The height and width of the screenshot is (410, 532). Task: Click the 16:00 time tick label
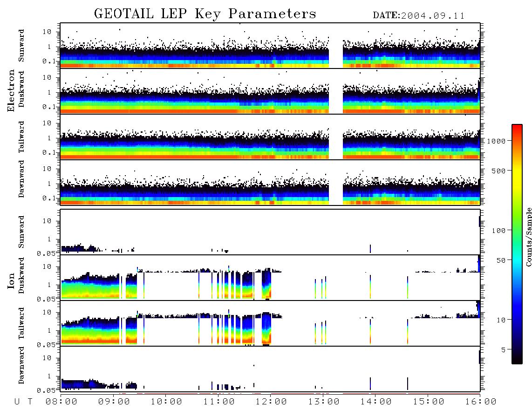coord(481,402)
